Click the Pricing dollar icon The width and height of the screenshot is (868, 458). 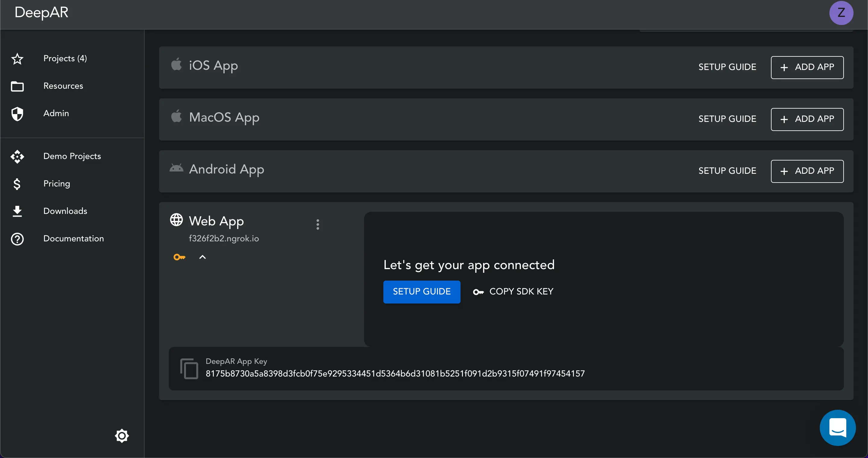click(17, 184)
